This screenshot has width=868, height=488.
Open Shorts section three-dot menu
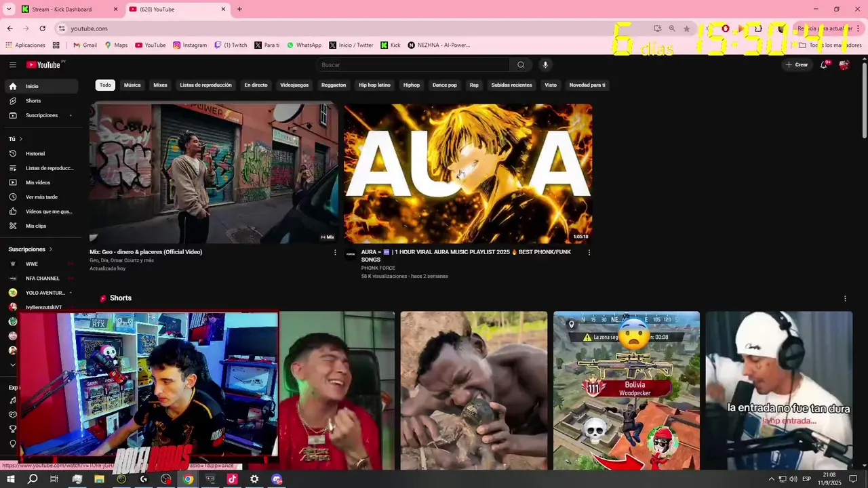tap(845, 298)
